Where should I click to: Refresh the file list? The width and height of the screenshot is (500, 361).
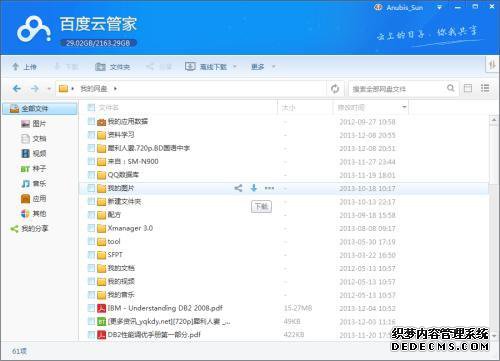335,89
